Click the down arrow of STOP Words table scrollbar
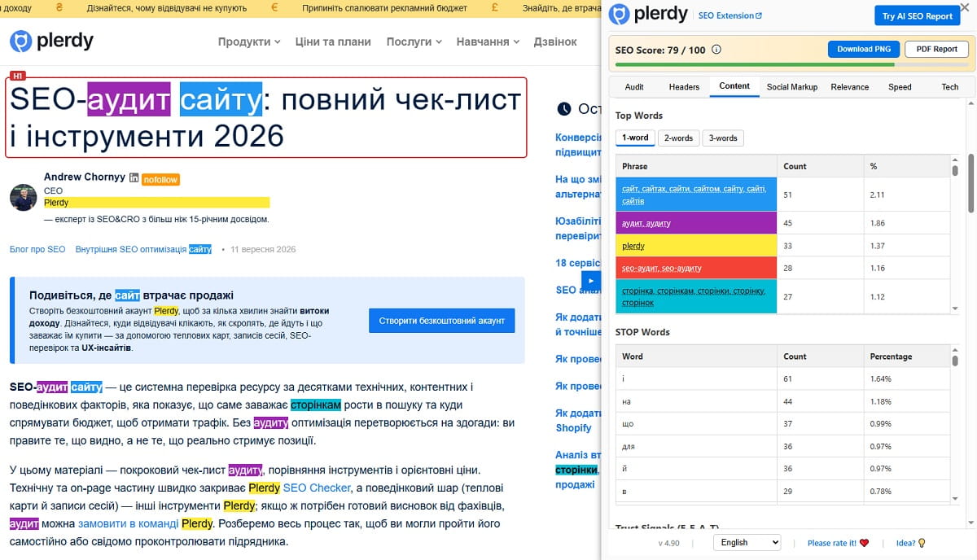Screen dimensions: 977x560 point(955,499)
